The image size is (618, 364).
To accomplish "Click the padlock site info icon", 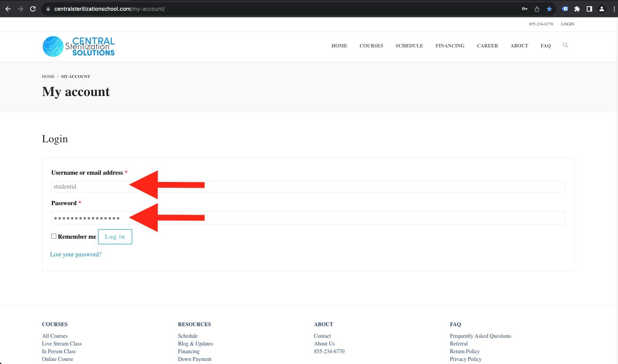I will click(48, 9).
